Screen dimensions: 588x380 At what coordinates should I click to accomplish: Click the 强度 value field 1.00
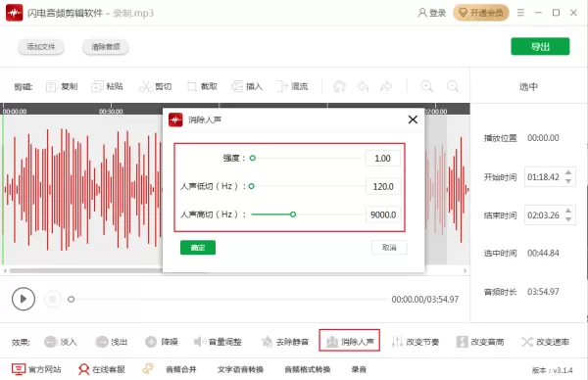coord(382,158)
